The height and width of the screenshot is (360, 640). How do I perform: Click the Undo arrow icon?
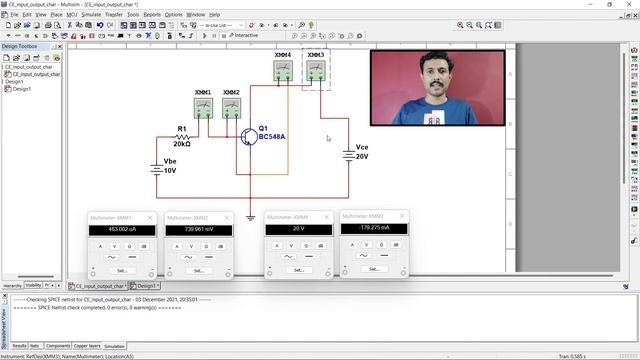click(100, 25)
